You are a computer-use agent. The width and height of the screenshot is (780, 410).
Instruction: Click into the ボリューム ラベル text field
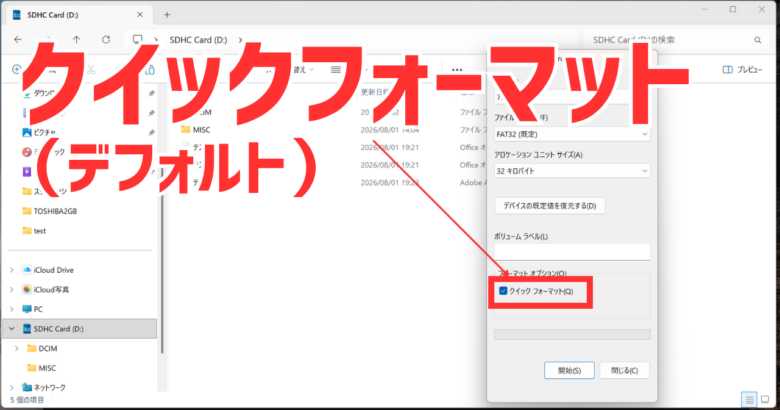coord(572,252)
